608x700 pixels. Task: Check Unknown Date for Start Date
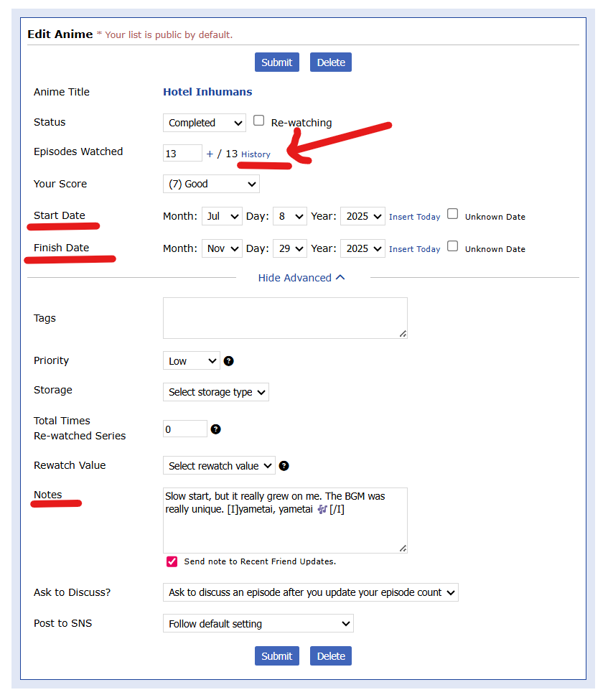pos(453,214)
